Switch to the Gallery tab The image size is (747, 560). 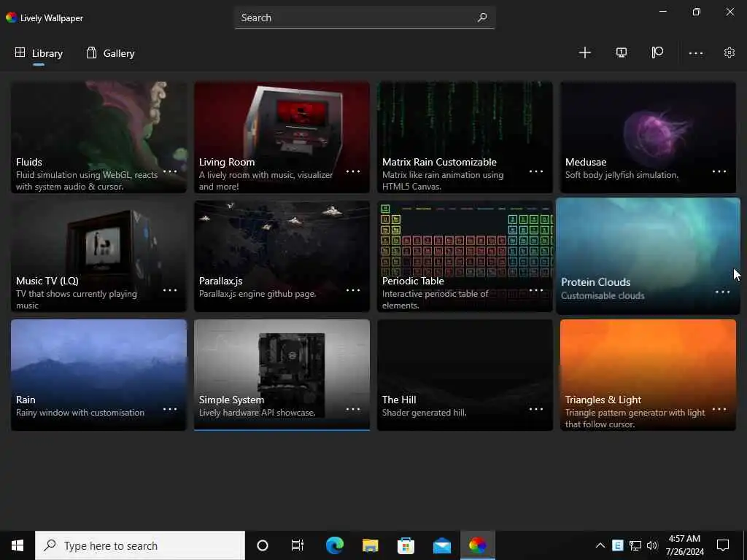110,53
